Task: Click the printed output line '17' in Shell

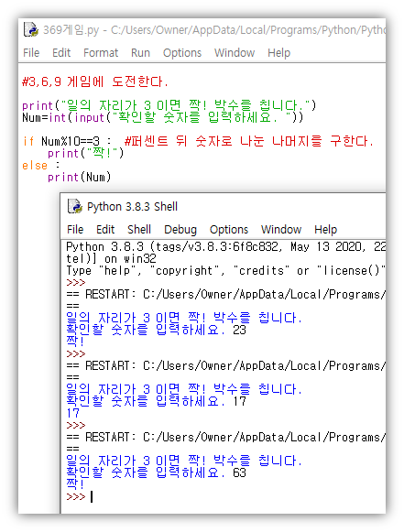Action: (x=73, y=413)
